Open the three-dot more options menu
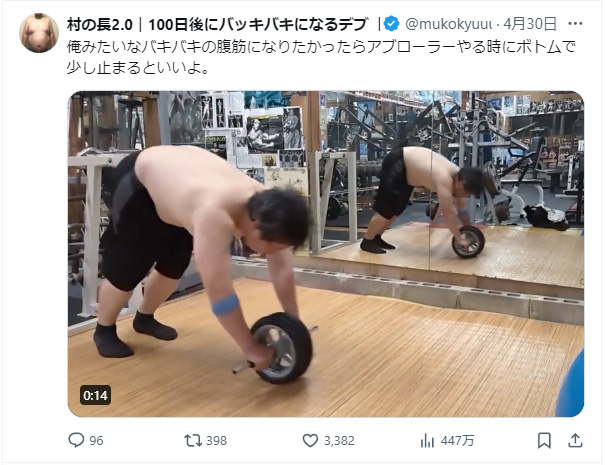 [575, 24]
